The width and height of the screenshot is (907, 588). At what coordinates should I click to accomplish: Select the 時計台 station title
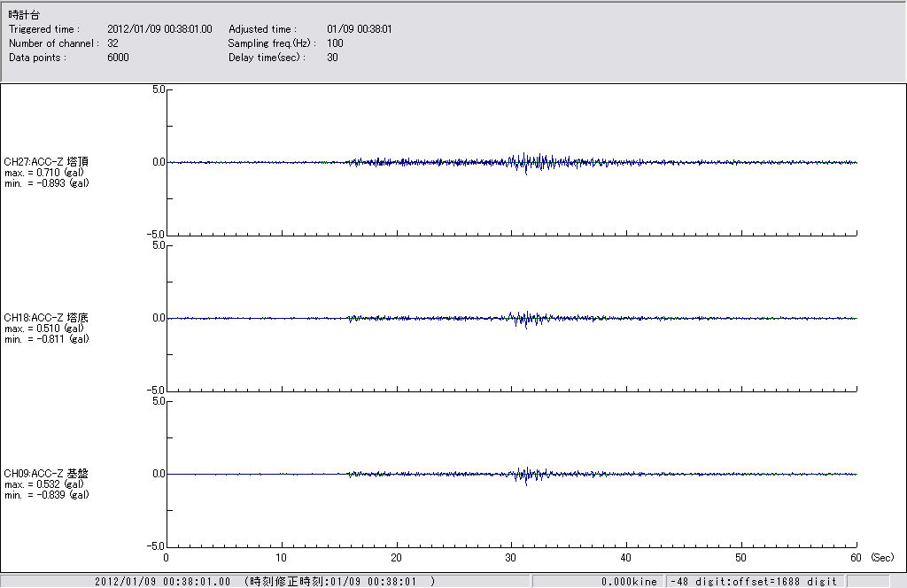point(24,15)
